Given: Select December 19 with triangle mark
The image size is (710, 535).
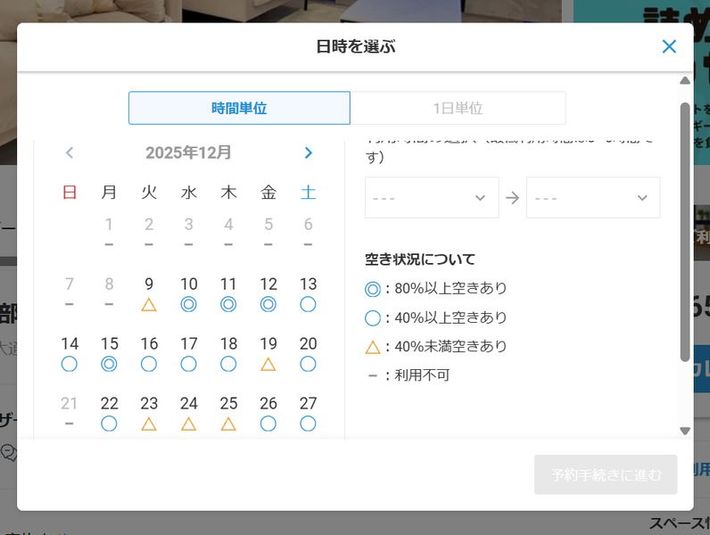Looking at the screenshot, I should [268, 353].
